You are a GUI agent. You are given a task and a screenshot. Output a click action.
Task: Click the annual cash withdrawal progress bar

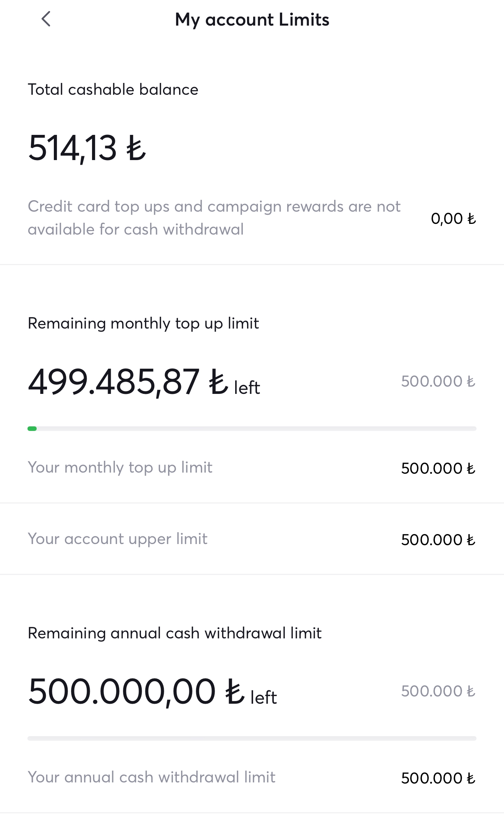coord(252,738)
